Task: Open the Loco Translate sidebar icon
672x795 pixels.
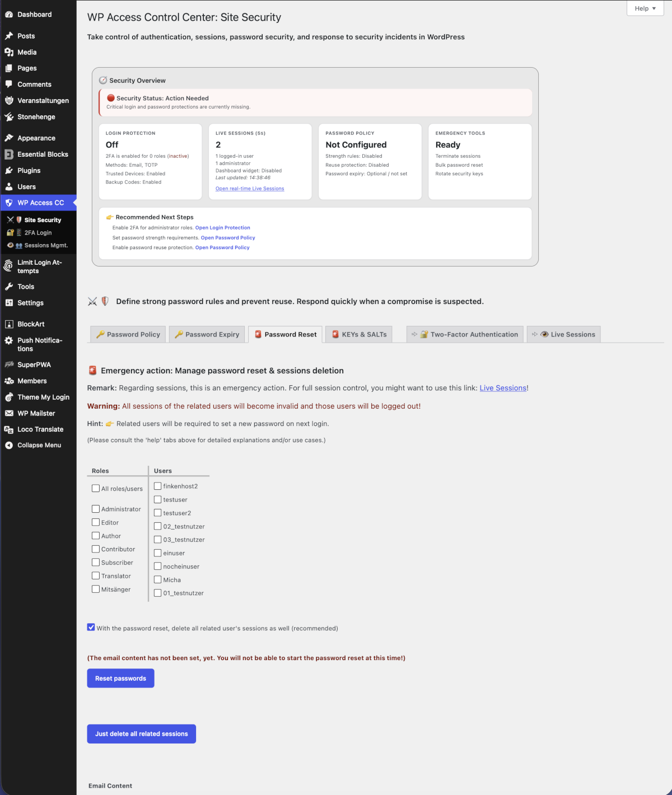Action: tap(8, 429)
